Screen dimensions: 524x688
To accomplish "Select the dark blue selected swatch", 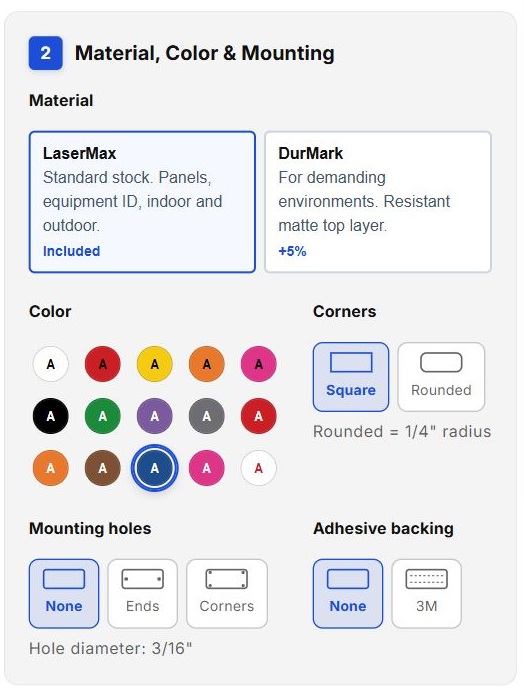I will coord(154,468).
